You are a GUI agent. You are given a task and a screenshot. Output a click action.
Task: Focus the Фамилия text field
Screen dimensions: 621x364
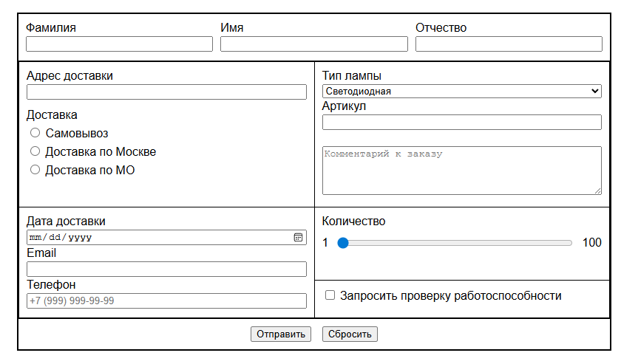(x=119, y=44)
